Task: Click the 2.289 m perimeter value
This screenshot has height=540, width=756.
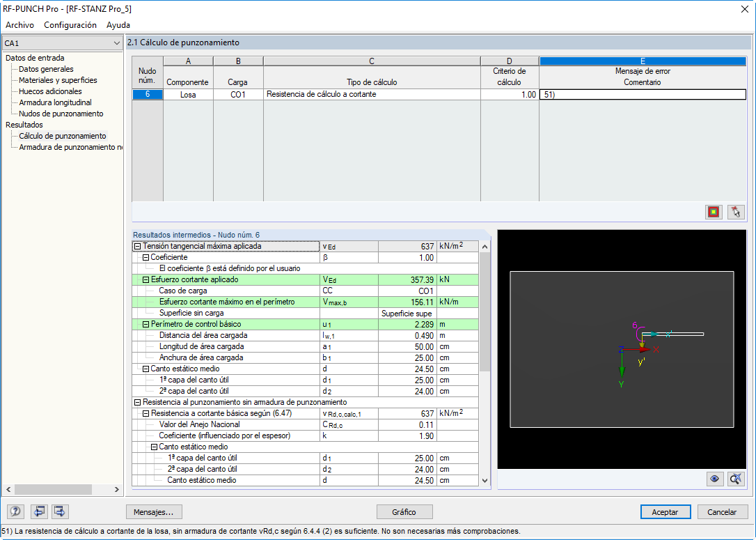Action: coord(407,324)
